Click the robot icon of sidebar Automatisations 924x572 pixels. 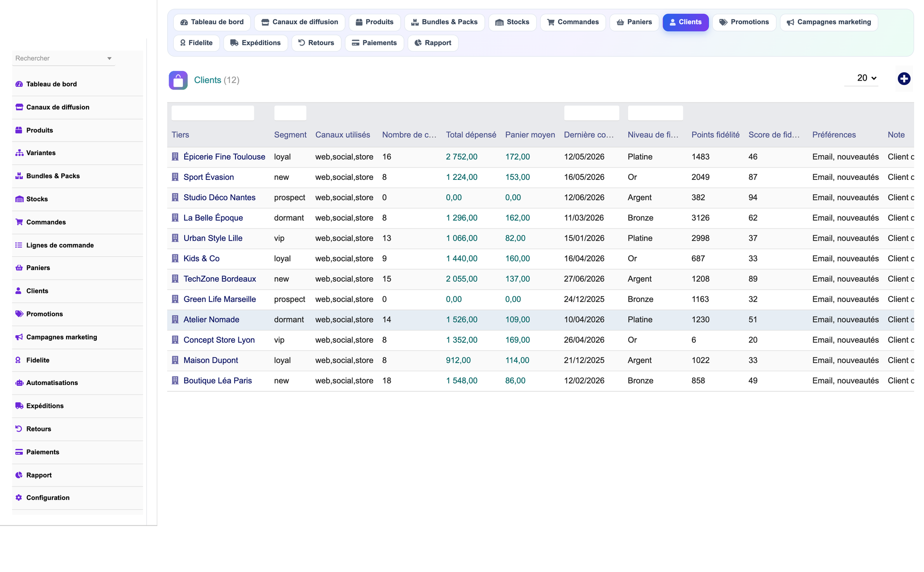click(x=19, y=383)
